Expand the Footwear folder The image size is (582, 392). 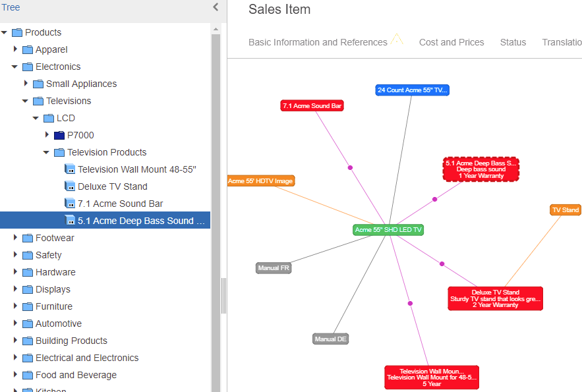click(15, 237)
